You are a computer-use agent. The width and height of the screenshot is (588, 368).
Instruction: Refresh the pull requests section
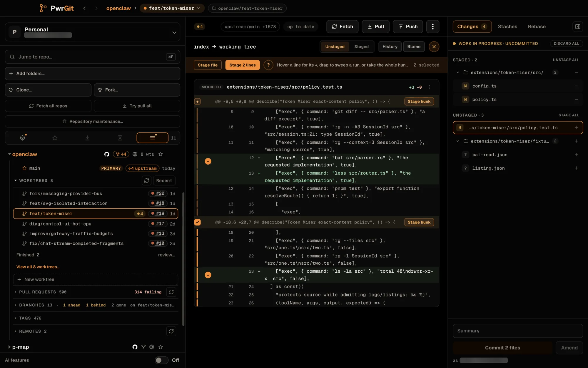[x=171, y=292]
